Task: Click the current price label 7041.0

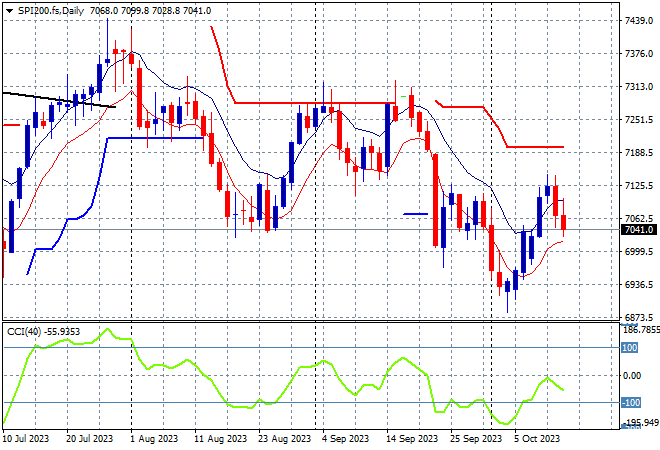Action: coord(639,230)
